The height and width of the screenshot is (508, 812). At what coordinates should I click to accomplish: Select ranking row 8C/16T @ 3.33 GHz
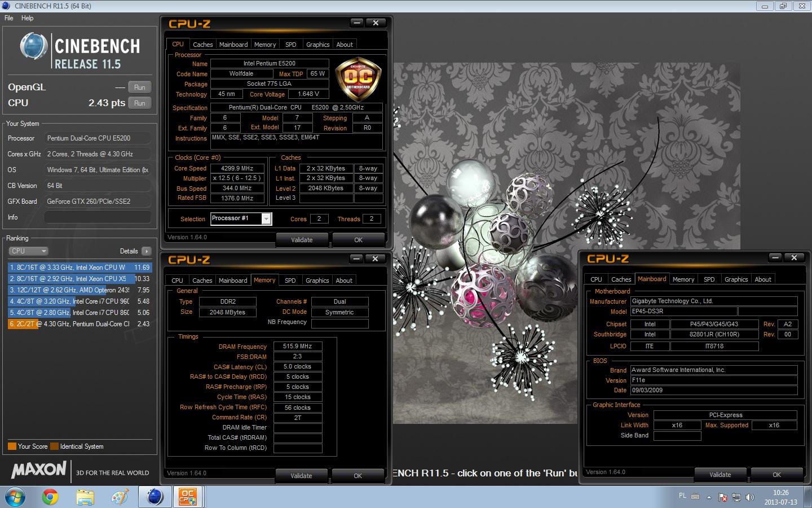click(x=80, y=268)
